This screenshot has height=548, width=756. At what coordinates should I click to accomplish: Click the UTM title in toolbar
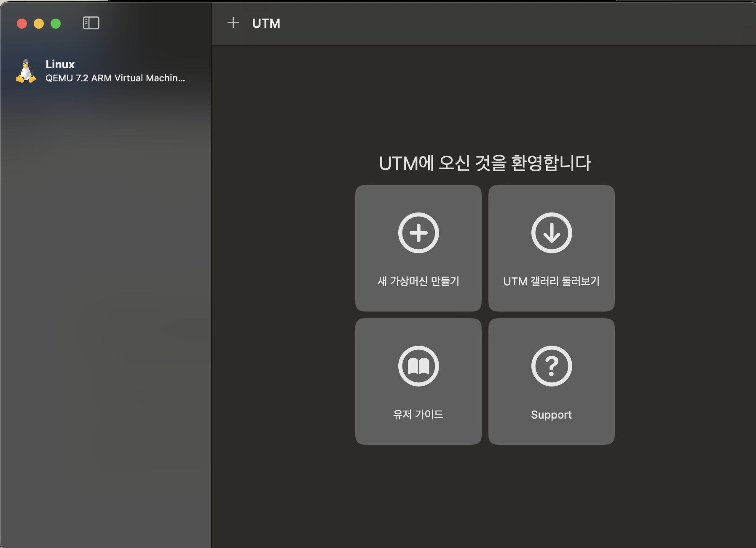(x=266, y=23)
